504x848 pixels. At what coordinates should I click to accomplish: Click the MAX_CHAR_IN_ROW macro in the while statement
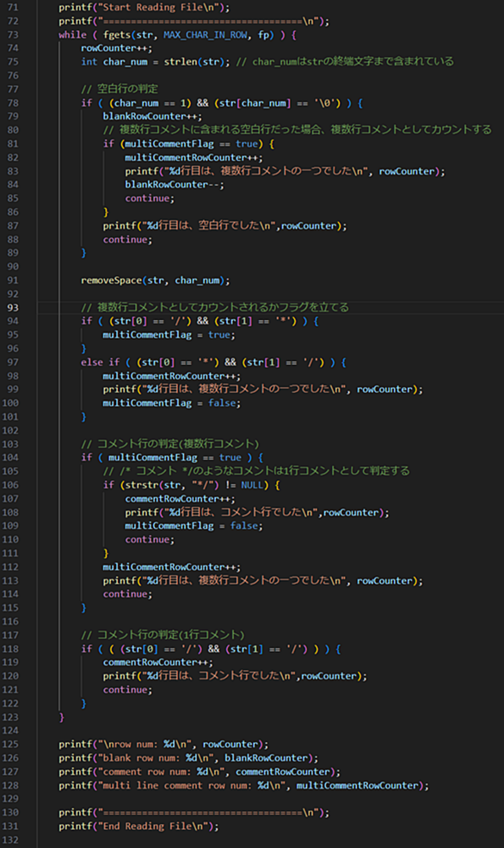(206, 34)
